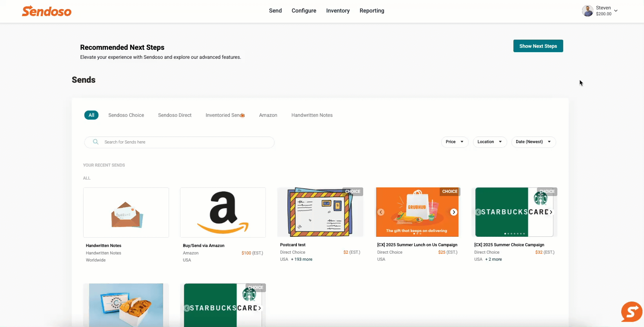
Task: Switch to the Handwritten Notes tab
Action: [312, 115]
